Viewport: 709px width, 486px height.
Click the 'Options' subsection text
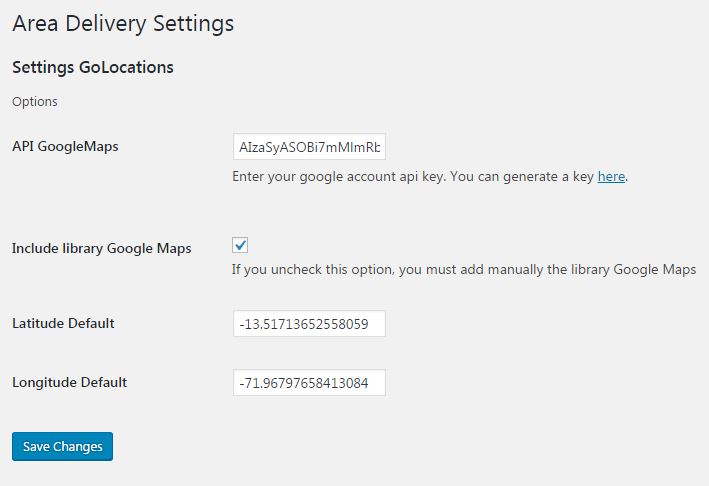(35, 102)
